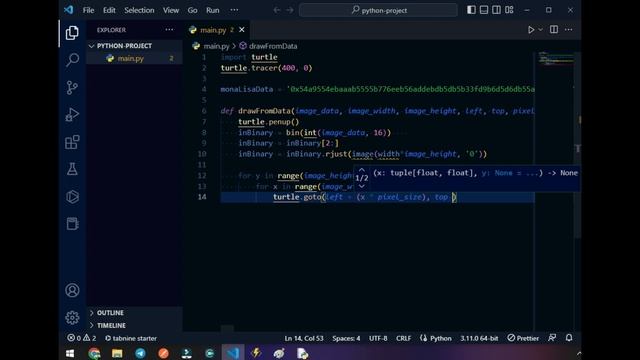
Task: Open the Go menu
Action: [x=192, y=10]
